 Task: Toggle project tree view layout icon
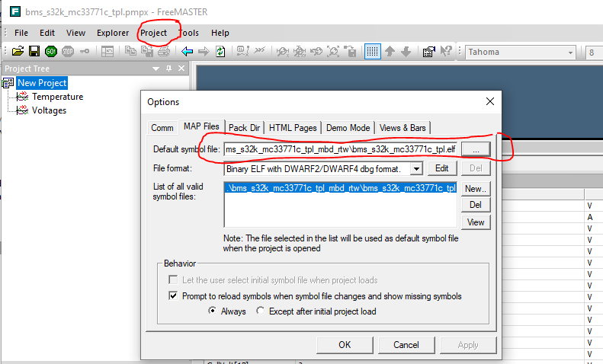107,51
